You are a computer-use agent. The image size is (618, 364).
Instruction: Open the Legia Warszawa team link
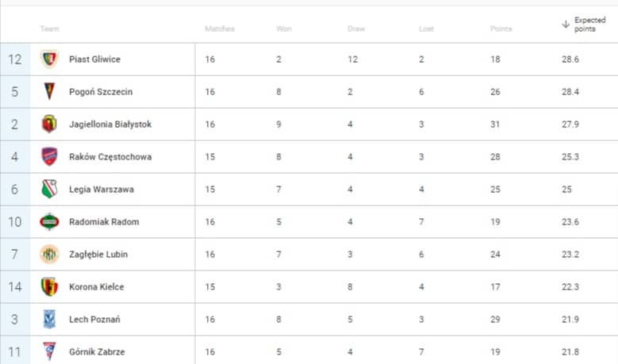102,189
